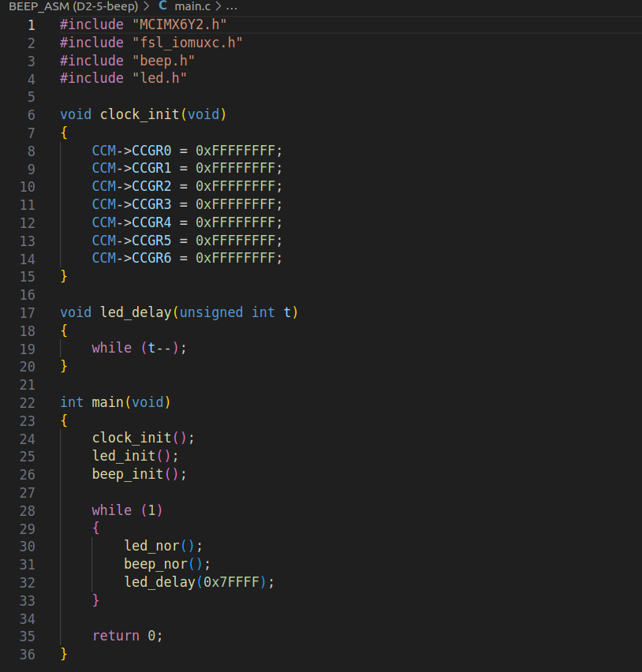This screenshot has height=672, width=642.
Task: Click the "beep.h" include string
Action: pos(163,61)
